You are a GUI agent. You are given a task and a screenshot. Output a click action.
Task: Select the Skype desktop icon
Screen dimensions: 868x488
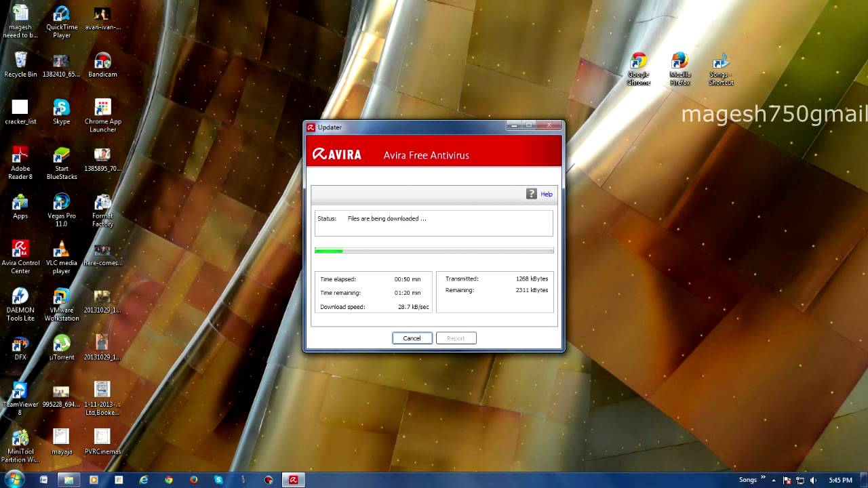[x=62, y=113]
